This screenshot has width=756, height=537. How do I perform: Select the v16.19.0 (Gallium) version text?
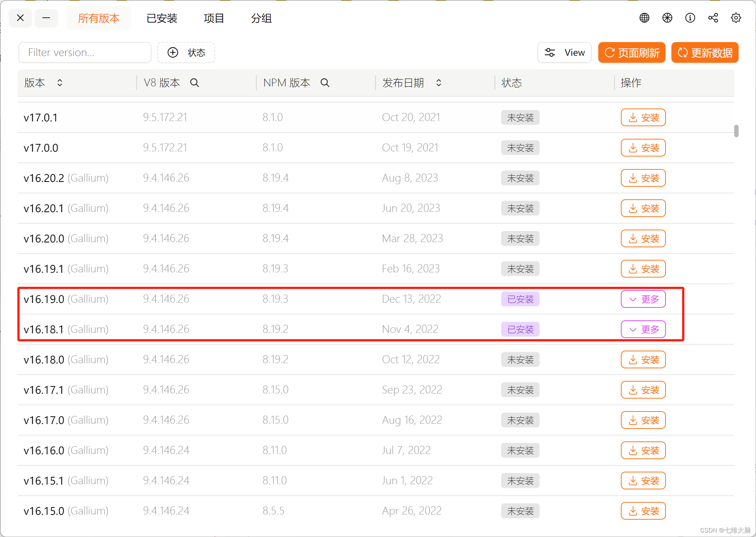point(66,299)
